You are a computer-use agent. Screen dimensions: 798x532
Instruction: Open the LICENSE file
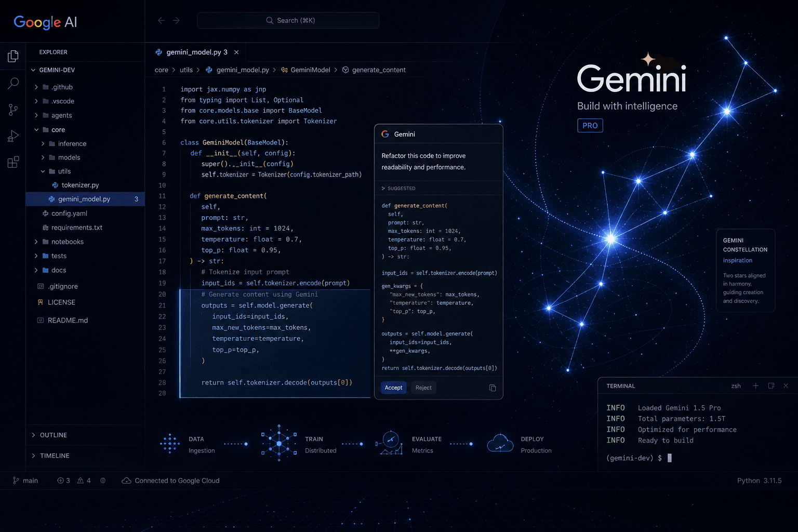(57, 302)
